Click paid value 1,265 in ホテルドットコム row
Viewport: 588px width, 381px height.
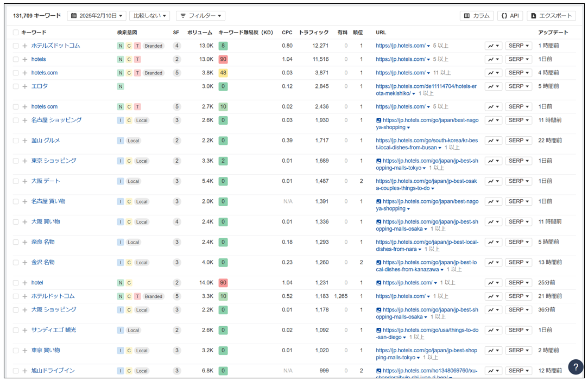(340, 296)
